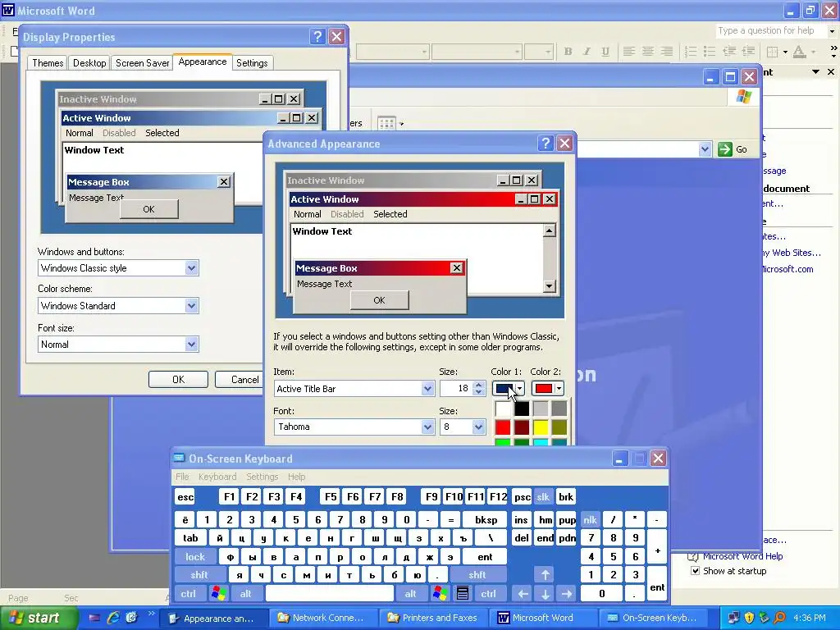
Task: Switch to Network Connections taskbar button
Action: [x=323, y=618]
